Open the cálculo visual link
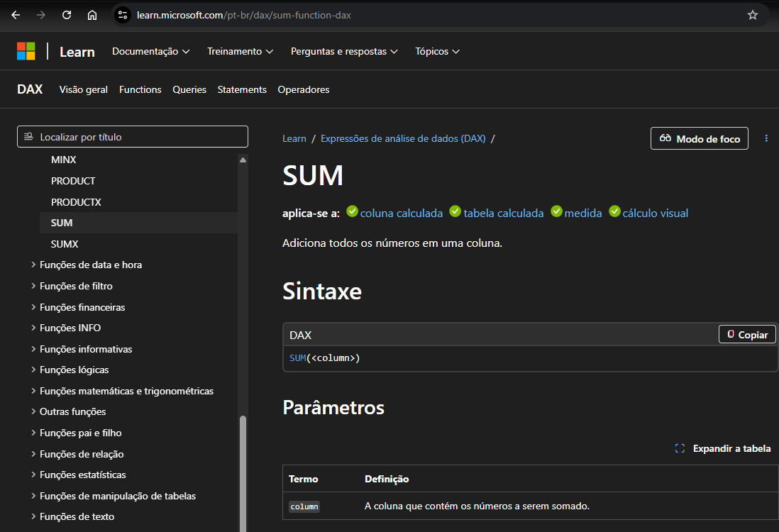This screenshot has height=532, width=779. pos(656,213)
